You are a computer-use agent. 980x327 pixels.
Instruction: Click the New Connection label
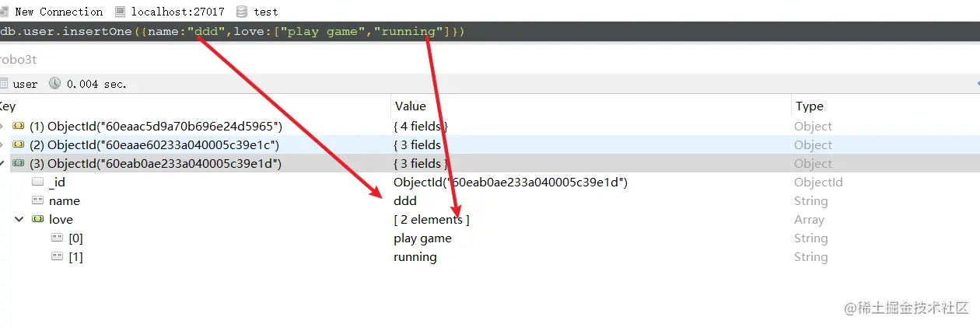coord(58,12)
